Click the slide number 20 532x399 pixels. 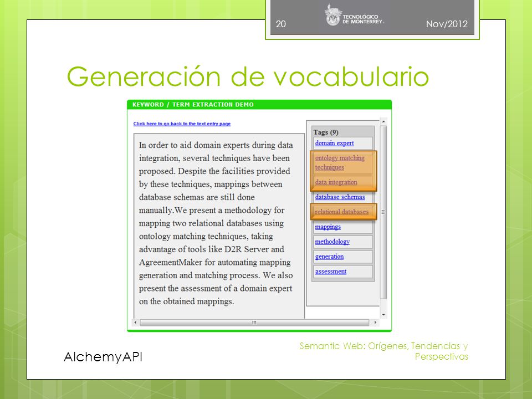point(280,24)
